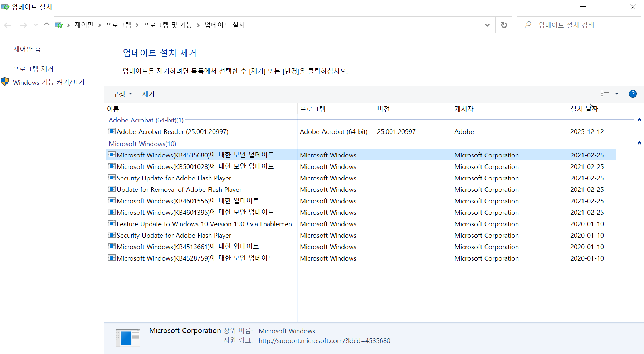Sort by the 이름 column header
The width and height of the screenshot is (644, 354).
(x=201, y=109)
